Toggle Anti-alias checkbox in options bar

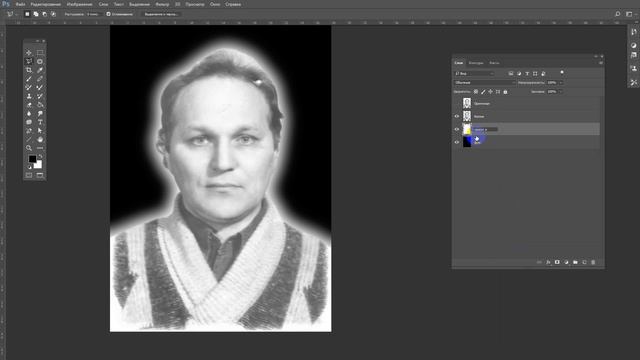click(x=109, y=14)
